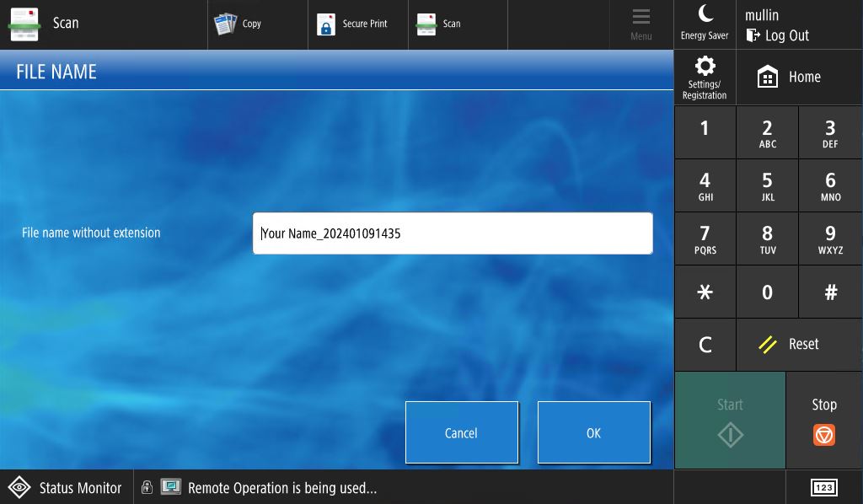Click the large Scan icon at top left
Screen dimensions: 863x504
pos(24,24)
